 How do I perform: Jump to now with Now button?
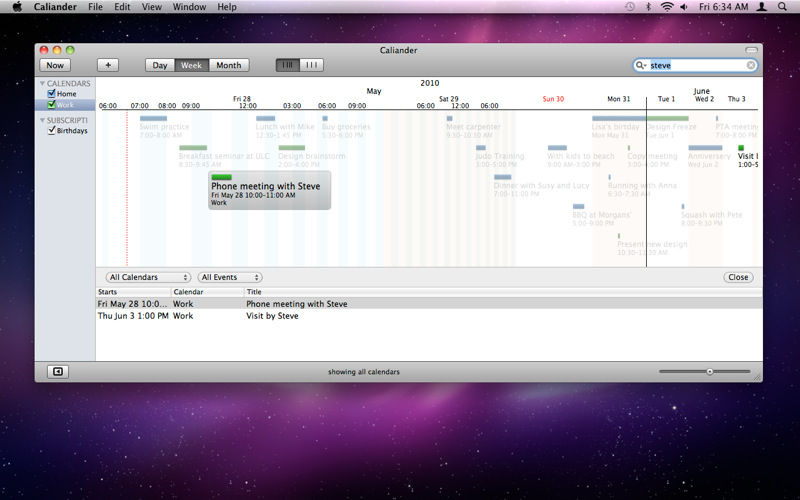(x=55, y=65)
